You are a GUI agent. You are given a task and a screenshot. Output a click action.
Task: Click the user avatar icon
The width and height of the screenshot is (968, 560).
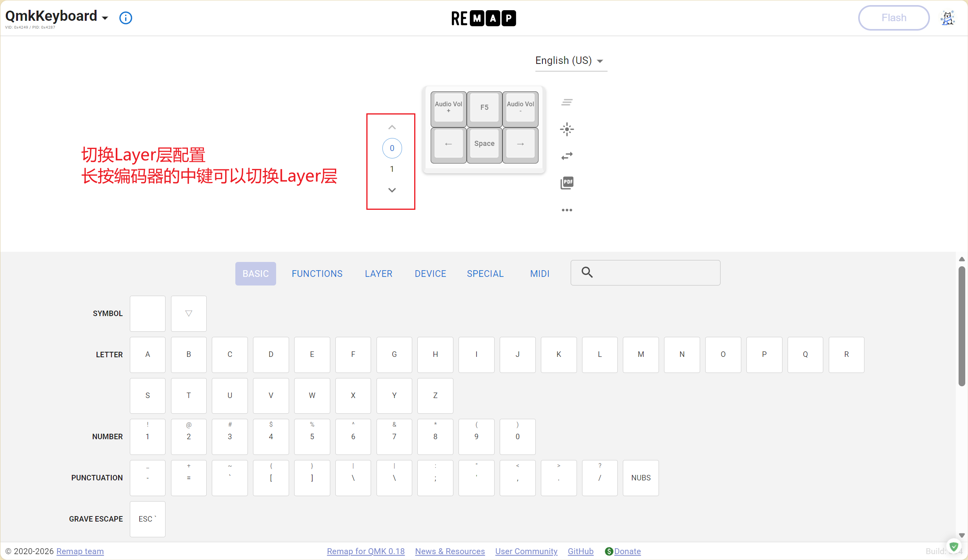pos(947,18)
